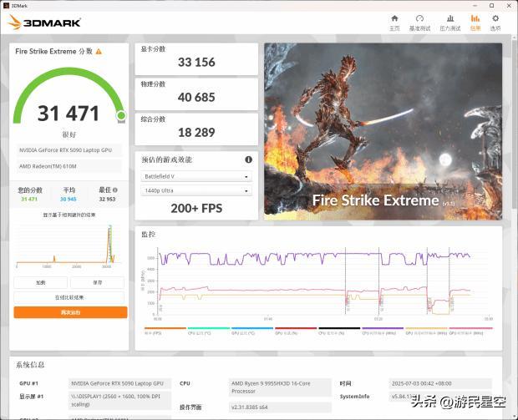Screen dimensions: 518x420
Task: Click the Fire Strike Extreme preview image
Action: pos(383,131)
